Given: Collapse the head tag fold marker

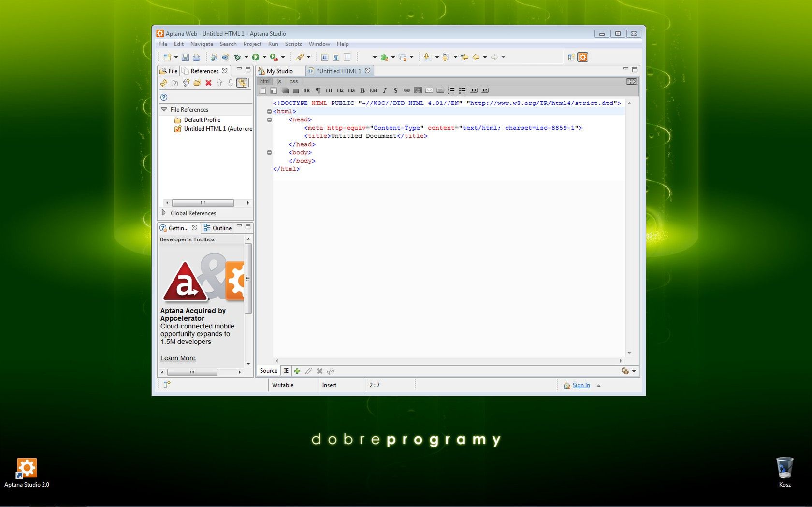Looking at the screenshot, I should click(269, 119).
